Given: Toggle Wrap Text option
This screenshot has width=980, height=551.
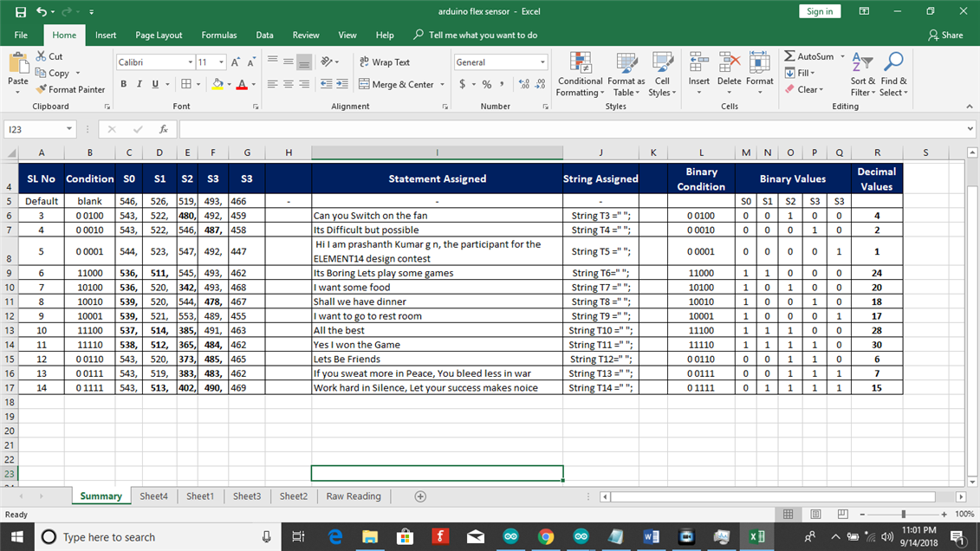Looking at the screenshot, I should click(384, 62).
